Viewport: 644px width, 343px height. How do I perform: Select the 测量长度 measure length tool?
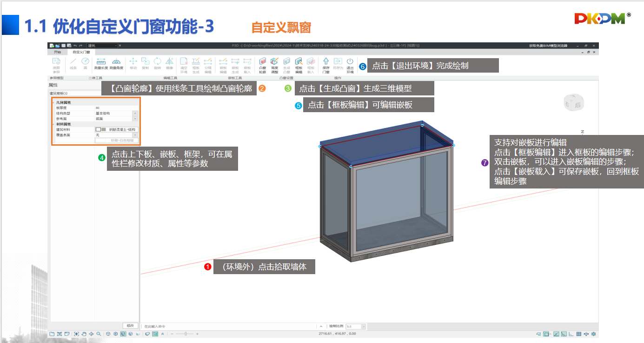click(x=101, y=64)
